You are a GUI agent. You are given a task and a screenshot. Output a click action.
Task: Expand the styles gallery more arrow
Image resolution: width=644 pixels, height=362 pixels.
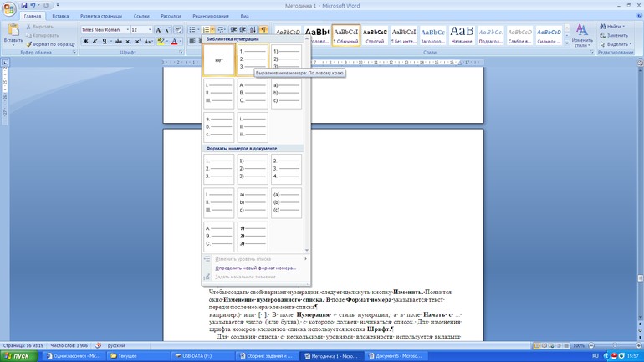point(567,43)
